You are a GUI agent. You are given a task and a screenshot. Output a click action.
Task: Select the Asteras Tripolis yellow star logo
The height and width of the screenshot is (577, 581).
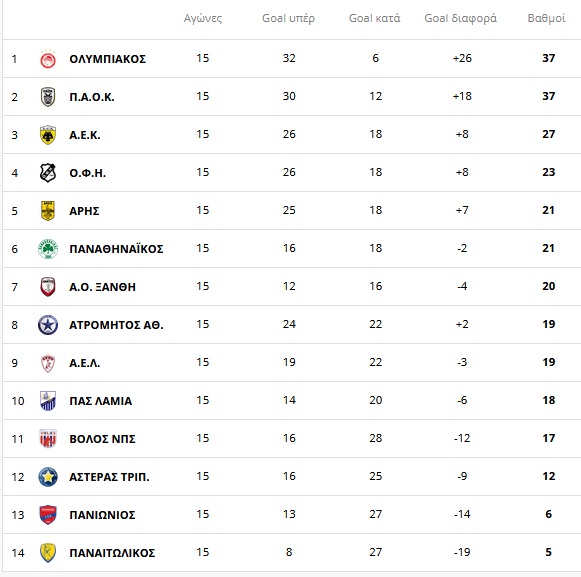tap(48, 477)
